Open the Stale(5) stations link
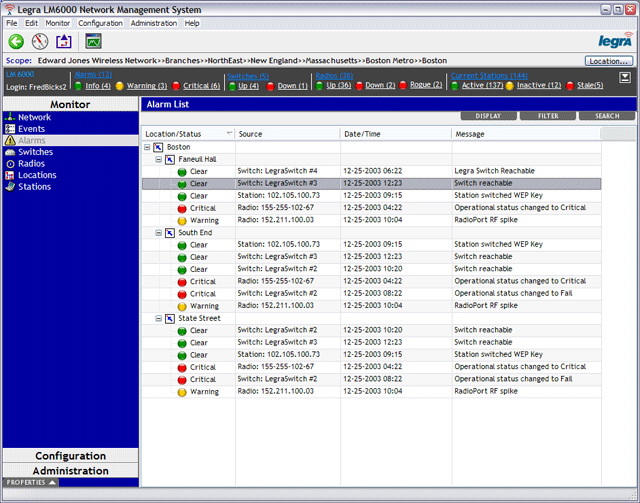Viewport: 640px width, 503px height. (x=590, y=85)
